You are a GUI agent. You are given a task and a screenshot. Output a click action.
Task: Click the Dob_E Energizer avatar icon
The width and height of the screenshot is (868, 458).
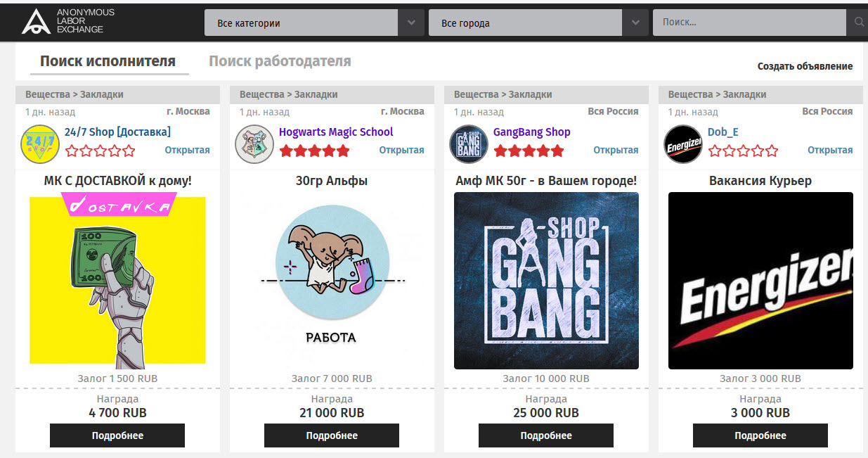683,144
